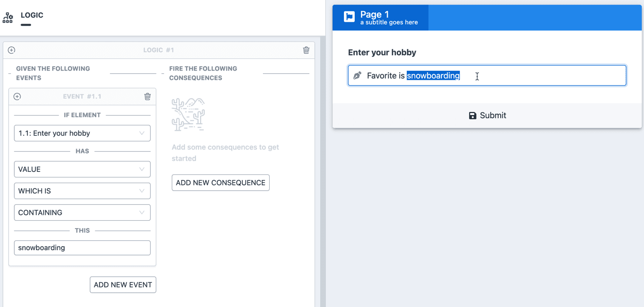
Task: Switch to the Page 1 tab
Action: pyautogui.click(x=381, y=18)
